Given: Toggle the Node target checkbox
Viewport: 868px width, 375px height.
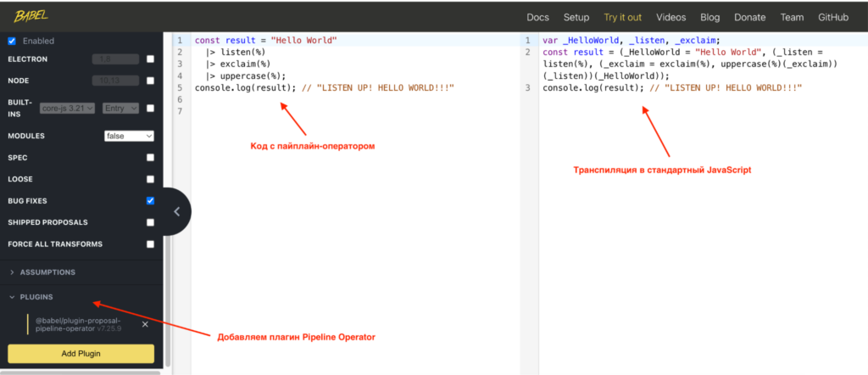Looking at the screenshot, I should click(x=150, y=81).
